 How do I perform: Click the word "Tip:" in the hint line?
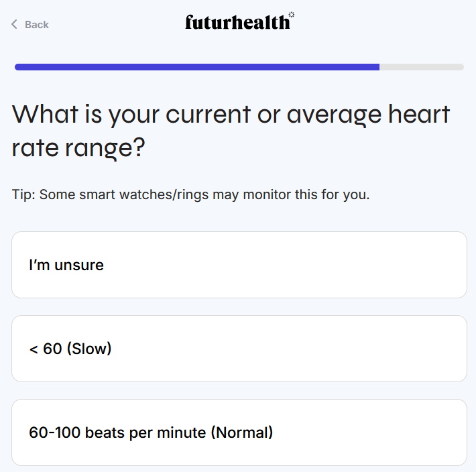point(24,195)
